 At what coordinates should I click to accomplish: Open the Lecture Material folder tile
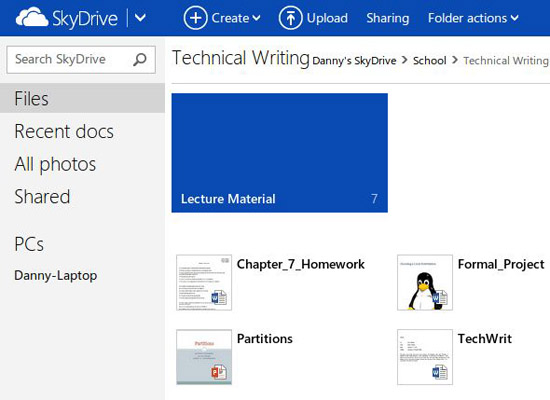(280, 153)
